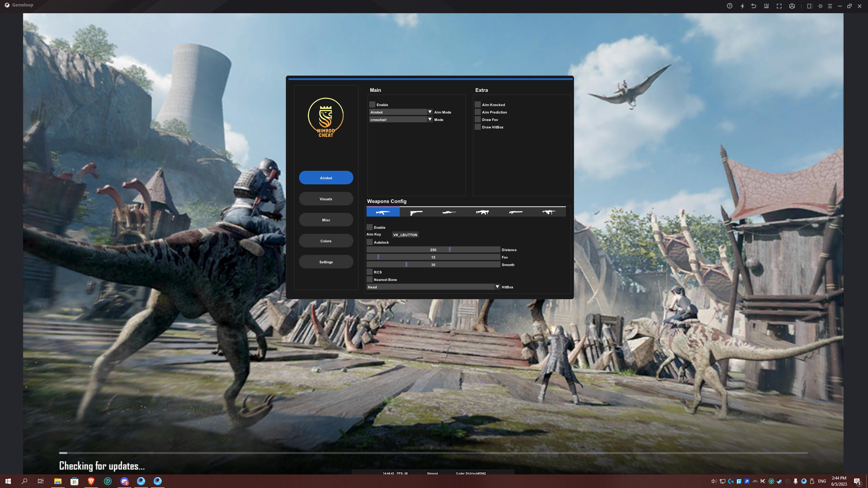
Task: Click the "Coder Sh3rlock#3042" text
Action: click(x=471, y=473)
